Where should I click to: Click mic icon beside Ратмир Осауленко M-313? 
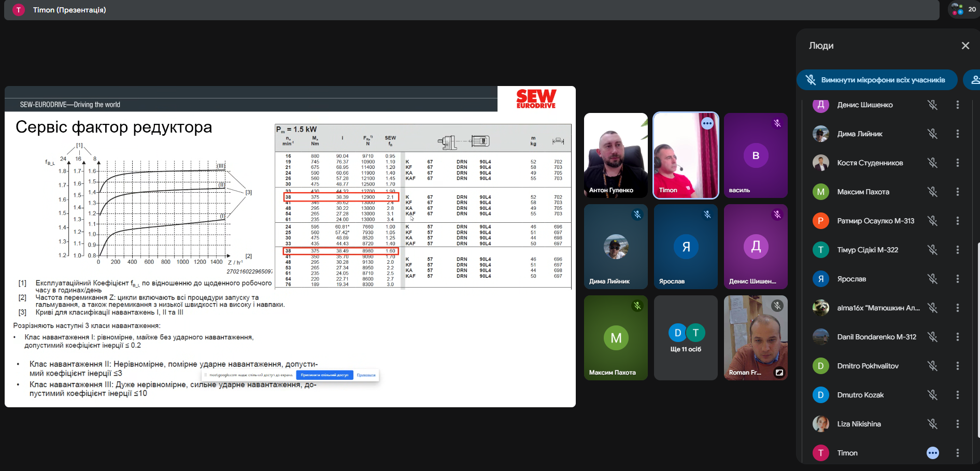click(x=932, y=221)
